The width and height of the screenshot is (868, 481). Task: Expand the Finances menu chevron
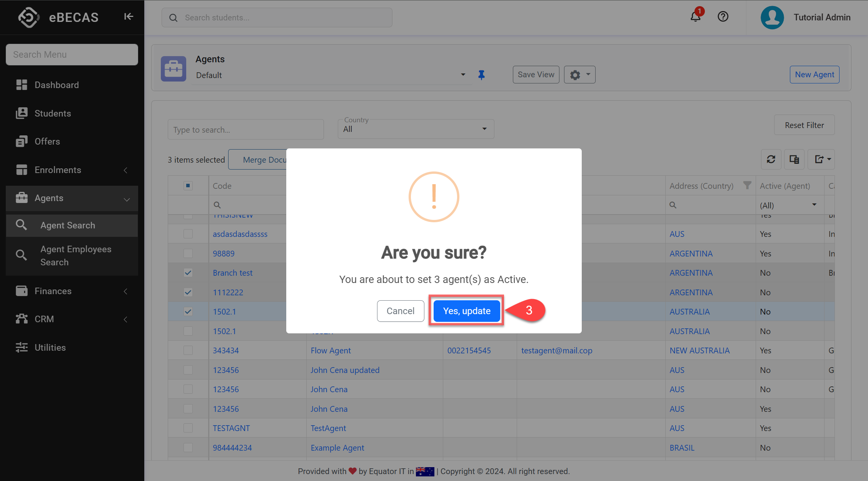125,291
